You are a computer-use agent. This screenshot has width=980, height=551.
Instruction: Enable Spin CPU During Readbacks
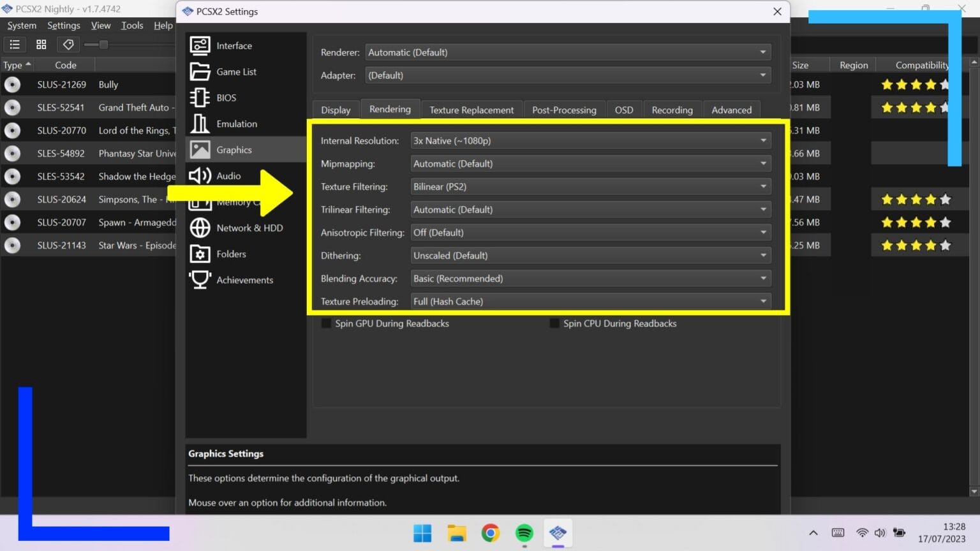(x=554, y=323)
